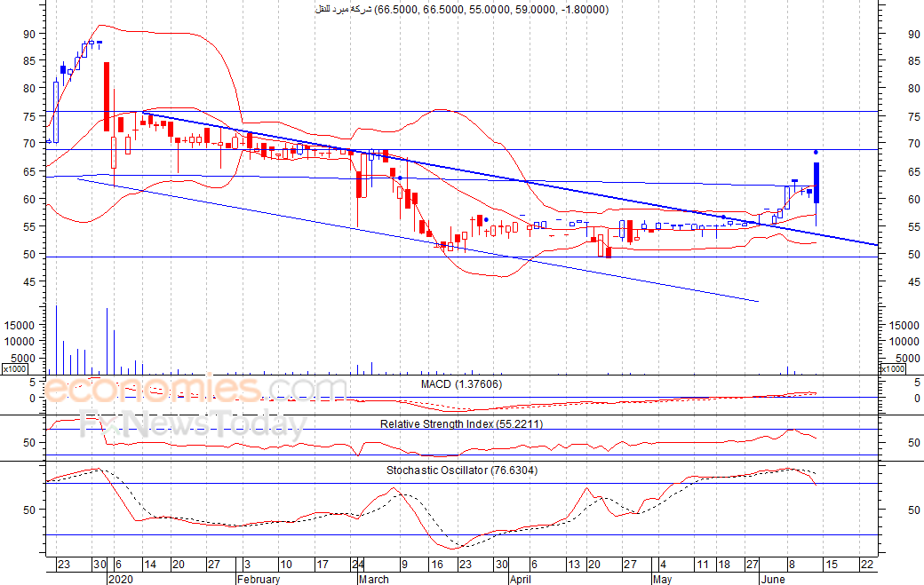Click the right x1000 volume scale box

tap(892, 369)
